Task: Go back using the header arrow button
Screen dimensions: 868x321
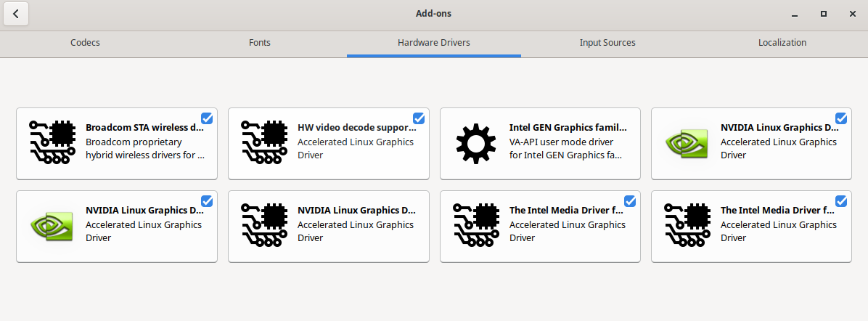Action: point(16,14)
